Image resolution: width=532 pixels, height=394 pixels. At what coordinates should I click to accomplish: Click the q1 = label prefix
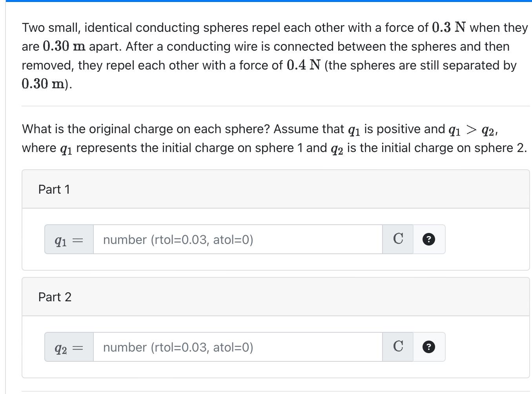pos(68,240)
